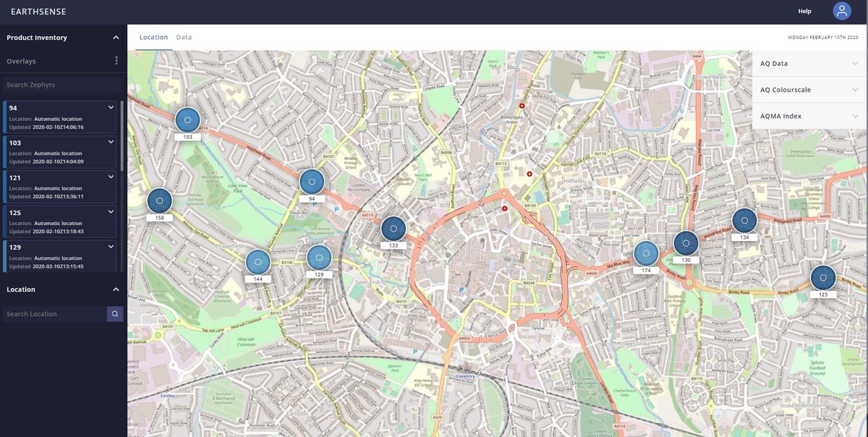Expand Zephyr 103 list entry chevron
This screenshot has height=437, width=868.
click(x=111, y=142)
